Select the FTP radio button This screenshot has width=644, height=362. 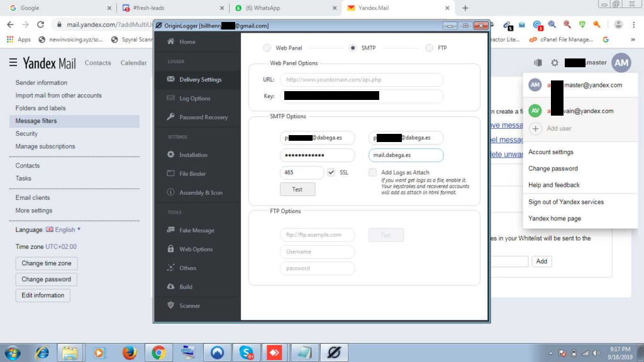pos(429,48)
